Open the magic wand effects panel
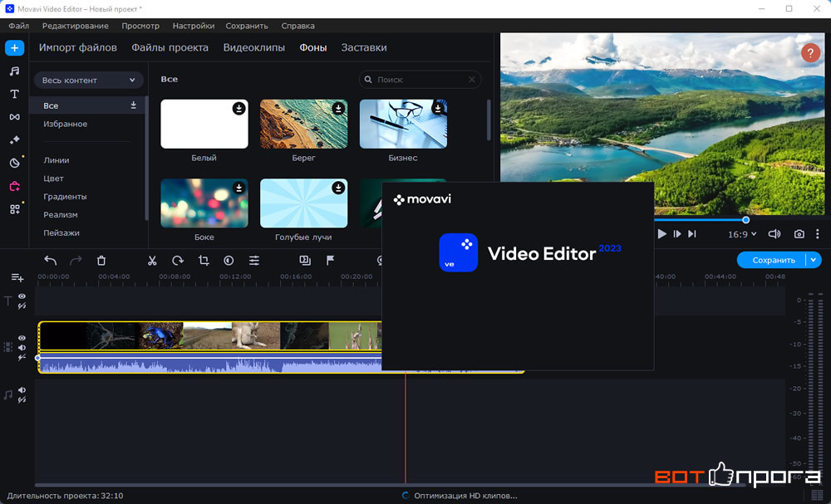The height and width of the screenshot is (504, 831). pyautogui.click(x=14, y=139)
